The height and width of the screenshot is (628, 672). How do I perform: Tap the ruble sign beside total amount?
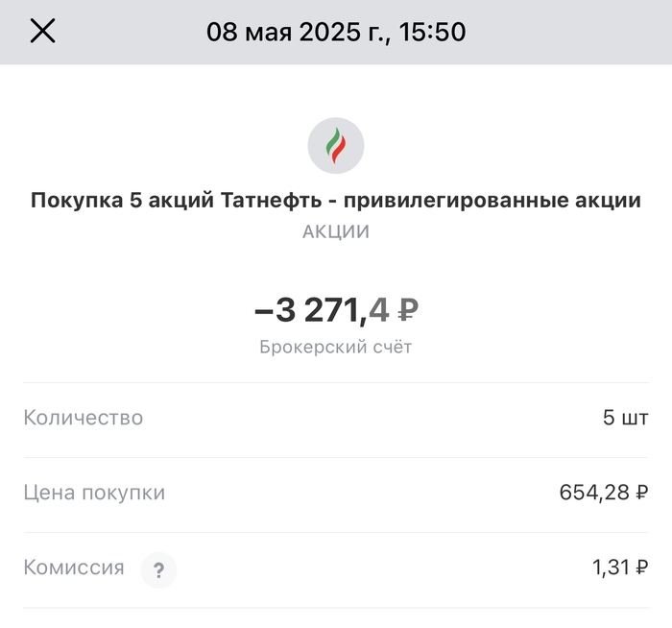407,310
